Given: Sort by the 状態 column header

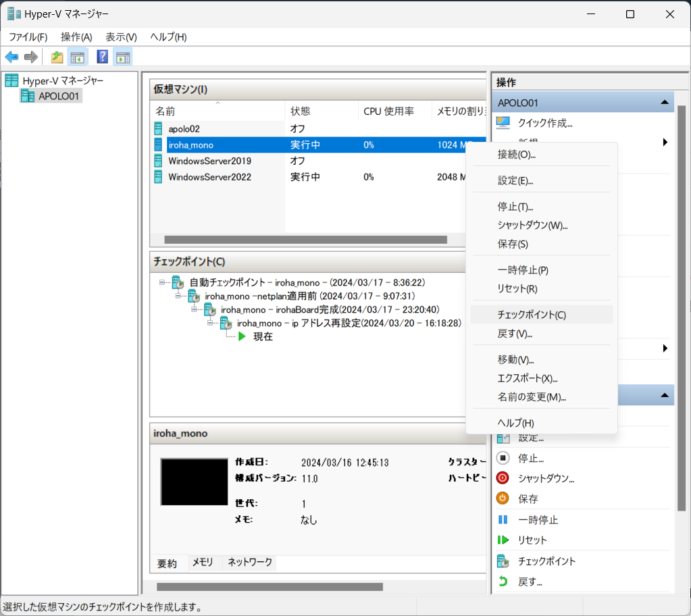Looking at the screenshot, I should pos(322,111).
